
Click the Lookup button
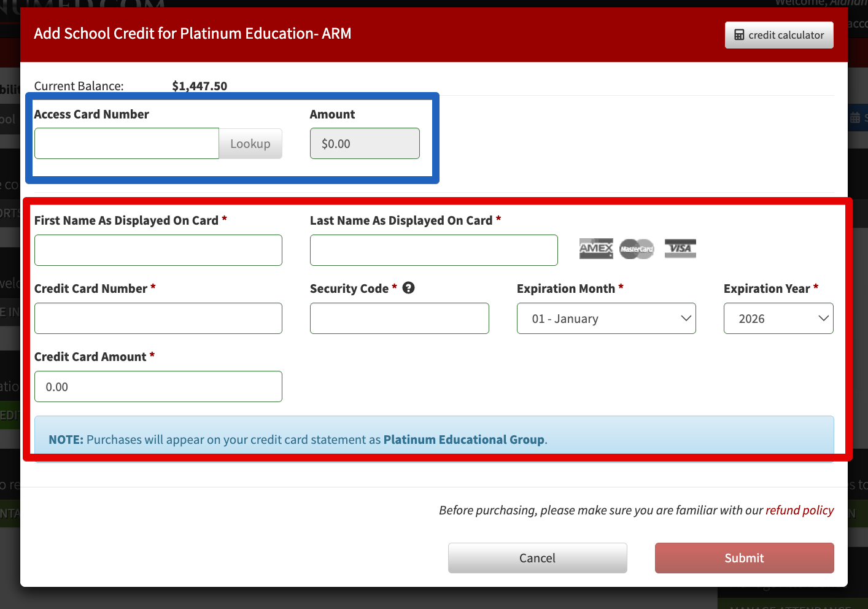point(250,144)
